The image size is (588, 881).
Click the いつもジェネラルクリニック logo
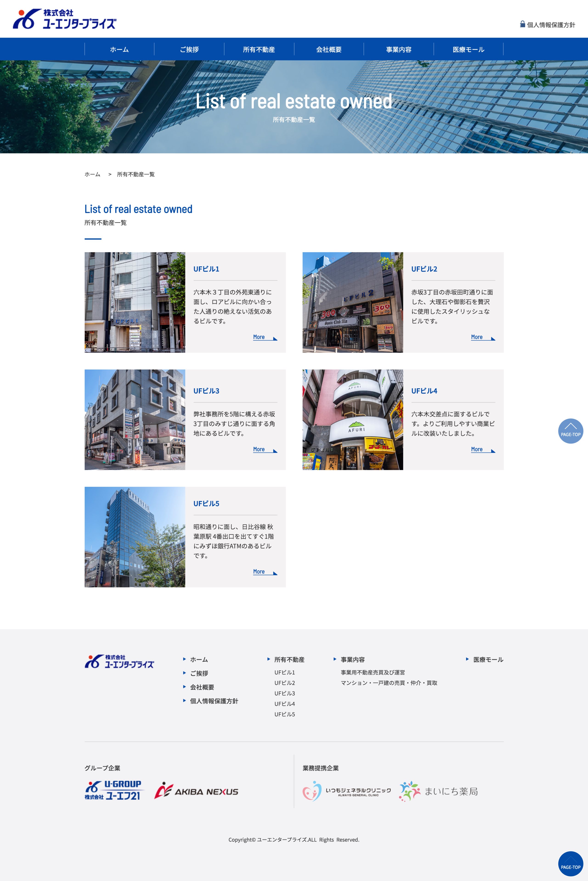pyautogui.click(x=347, y=791)
